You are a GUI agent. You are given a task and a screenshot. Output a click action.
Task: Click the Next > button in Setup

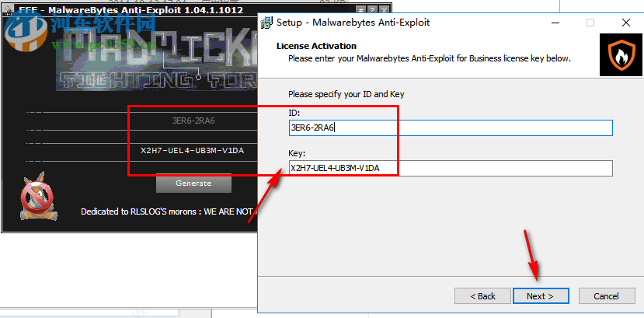pos(540,295)
